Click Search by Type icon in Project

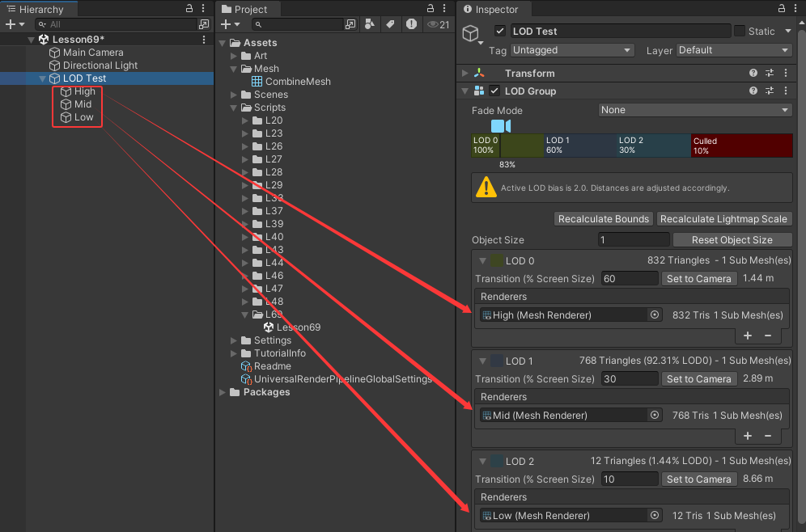[x=370, y=25]
